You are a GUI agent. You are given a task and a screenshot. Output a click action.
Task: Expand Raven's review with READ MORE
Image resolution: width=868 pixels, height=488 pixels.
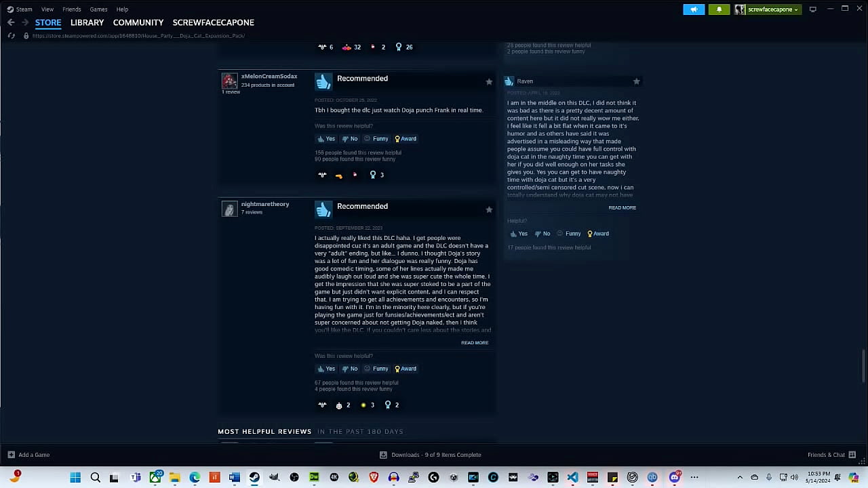622,208
